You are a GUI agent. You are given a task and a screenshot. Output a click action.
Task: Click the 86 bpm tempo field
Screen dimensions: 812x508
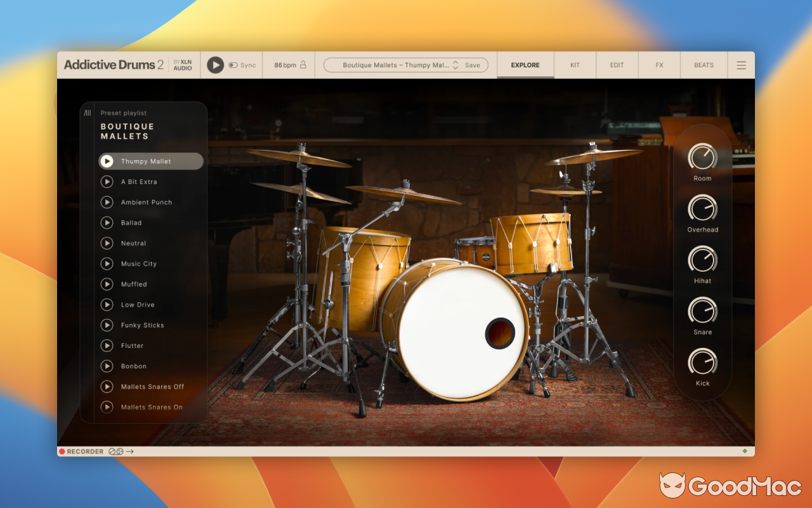pos(285,64)
